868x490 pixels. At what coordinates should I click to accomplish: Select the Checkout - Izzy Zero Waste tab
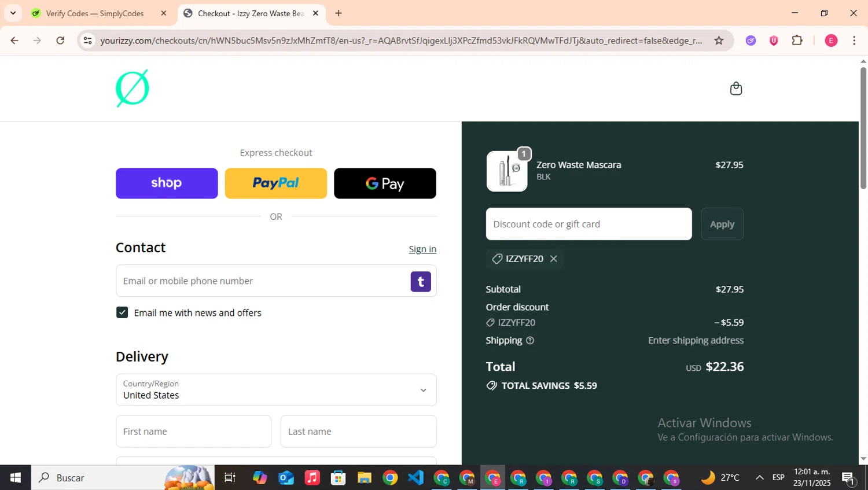pyautogui.click(x=251, y=13)
